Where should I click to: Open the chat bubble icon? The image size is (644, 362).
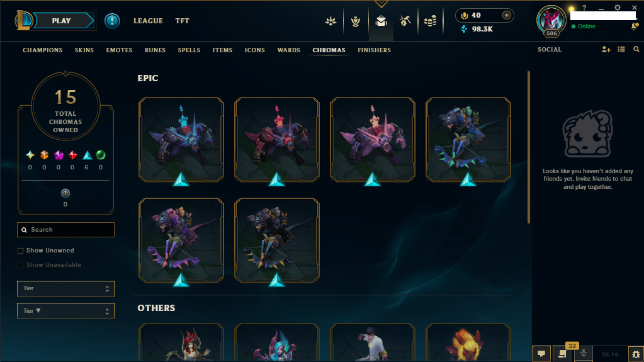click(x=541, y=354)
